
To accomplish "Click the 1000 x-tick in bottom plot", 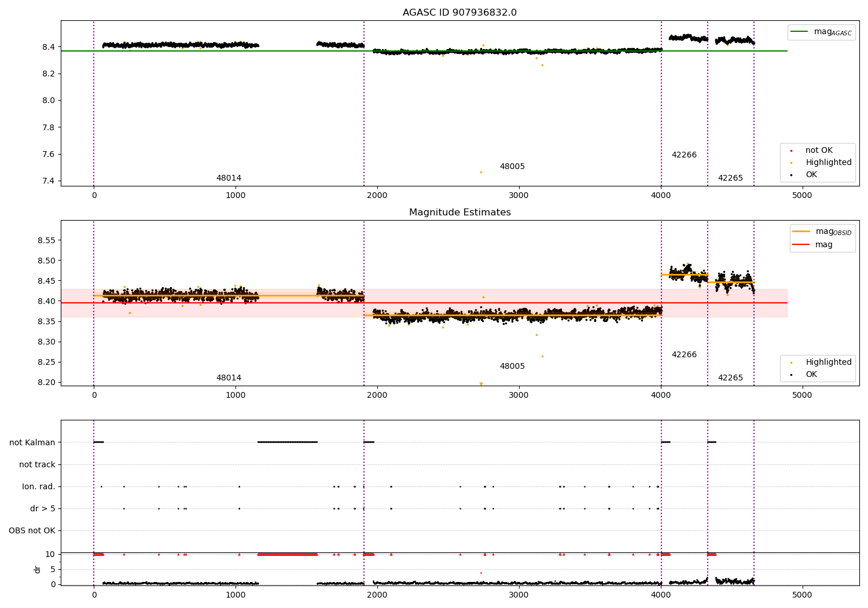I will (x=236, y=595).
